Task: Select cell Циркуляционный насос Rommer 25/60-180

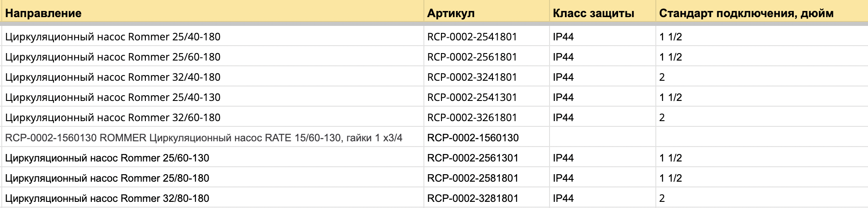Action: tap(213, 57)
